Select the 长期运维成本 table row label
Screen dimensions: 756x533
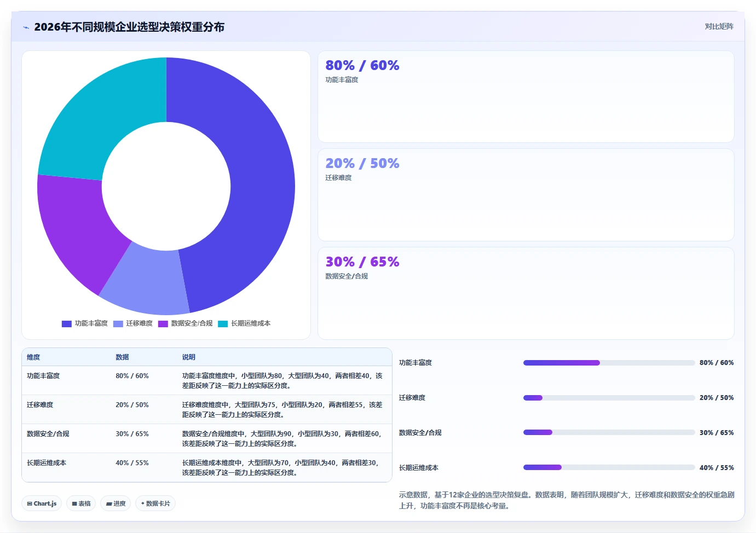[47, 463]
